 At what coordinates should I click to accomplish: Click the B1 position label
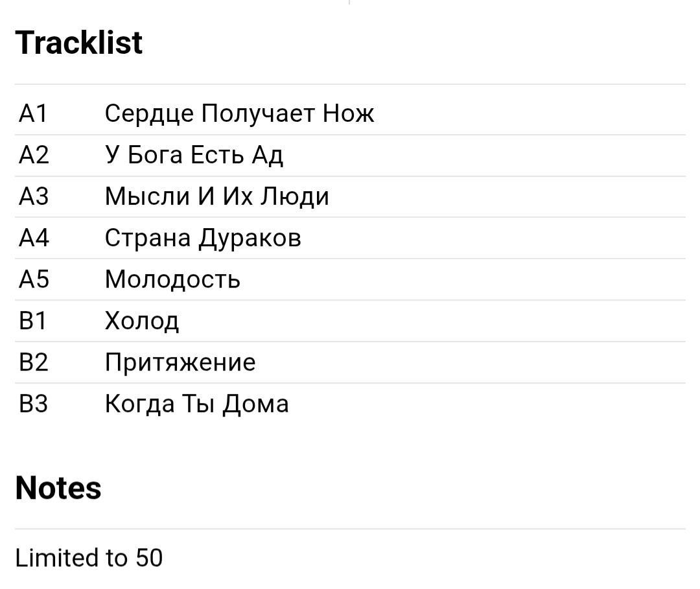(32, 321)
